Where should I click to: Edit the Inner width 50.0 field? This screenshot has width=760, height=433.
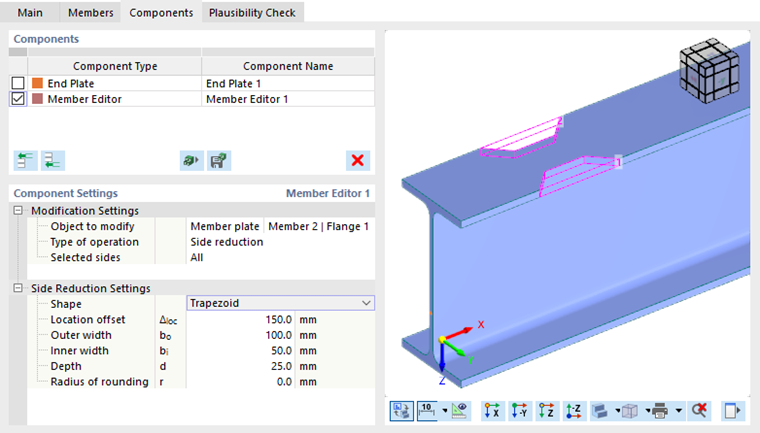coord(240,351)
